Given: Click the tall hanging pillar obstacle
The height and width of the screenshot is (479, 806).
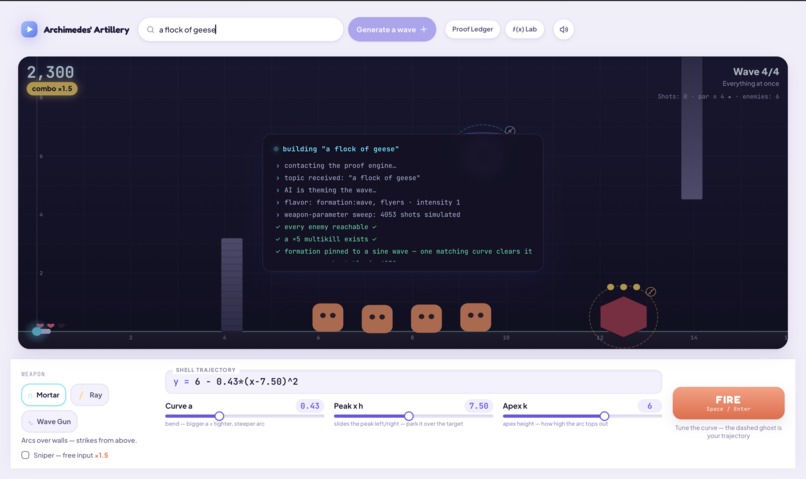Looking at the screenshot, I should pos(692,128).
